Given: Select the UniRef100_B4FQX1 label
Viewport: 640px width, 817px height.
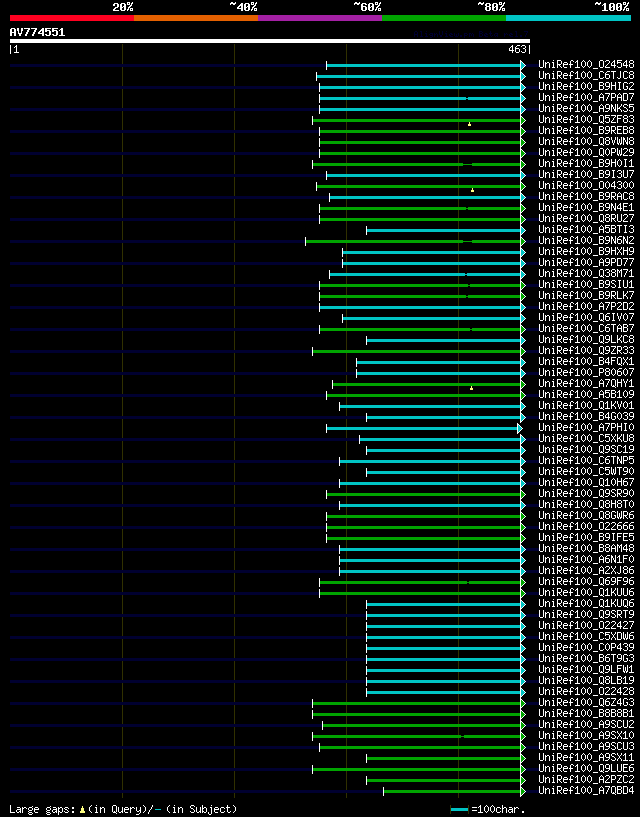Looking at the screenshot, I should pyautogui.click(x=586, y=362).
